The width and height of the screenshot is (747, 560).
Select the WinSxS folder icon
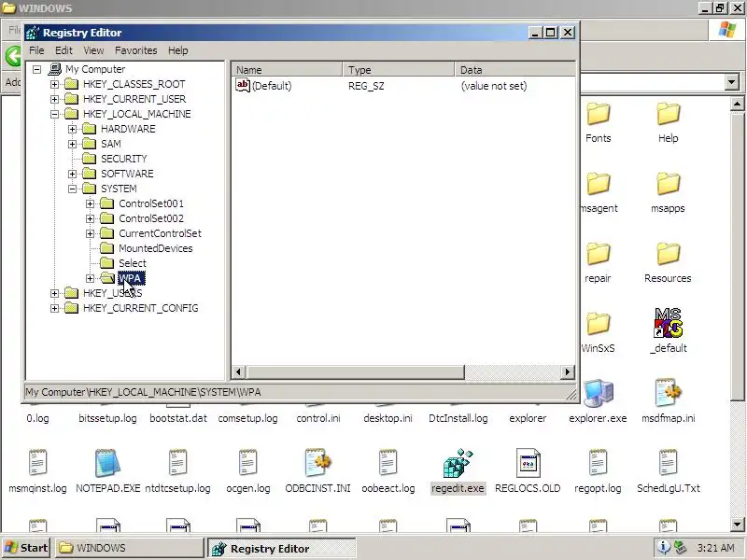pos(598,324)
